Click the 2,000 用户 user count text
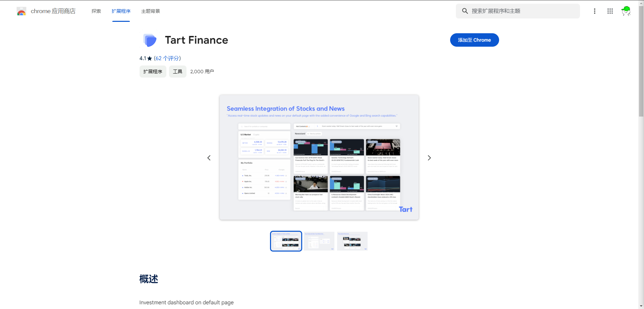The image size is (644, 309). point(202,72)
